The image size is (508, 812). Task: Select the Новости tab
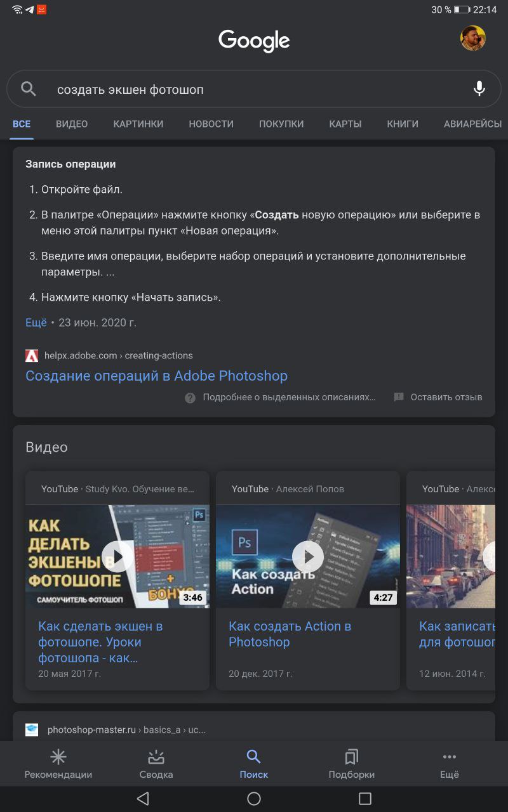click(x=211, y=124)
